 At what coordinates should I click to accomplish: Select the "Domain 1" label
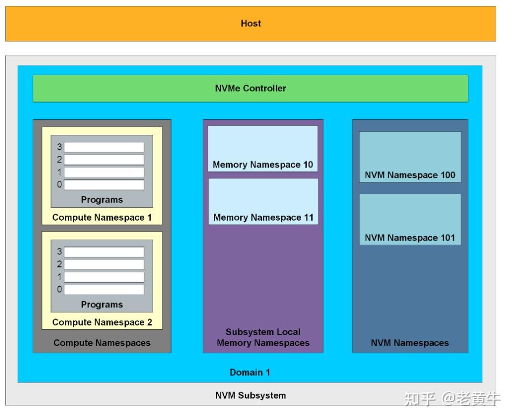pos(250,373)
